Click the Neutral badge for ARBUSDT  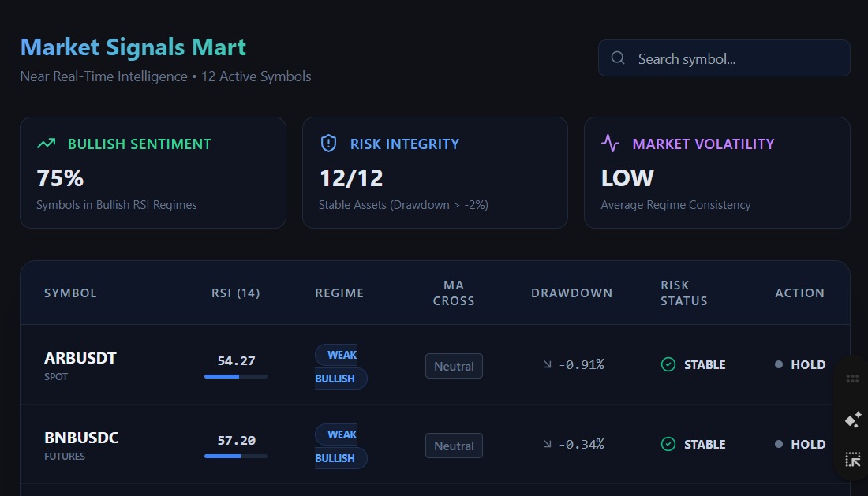click(454, 366)
